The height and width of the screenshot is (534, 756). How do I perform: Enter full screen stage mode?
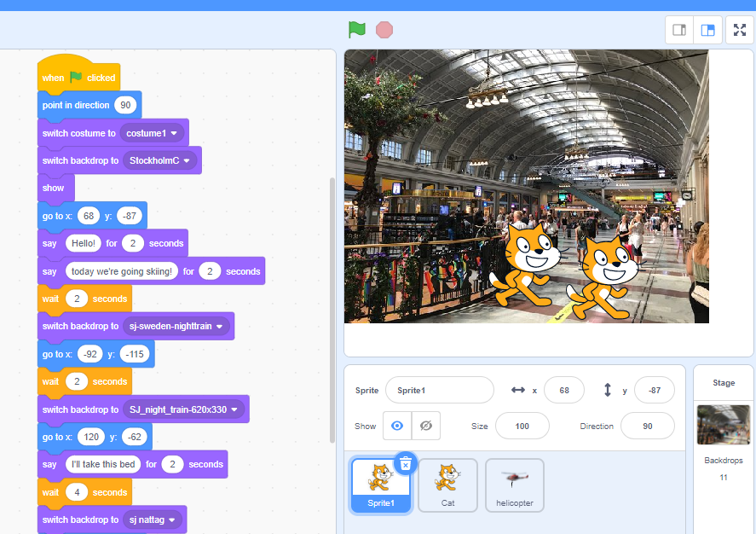click(x=740, y=30)
